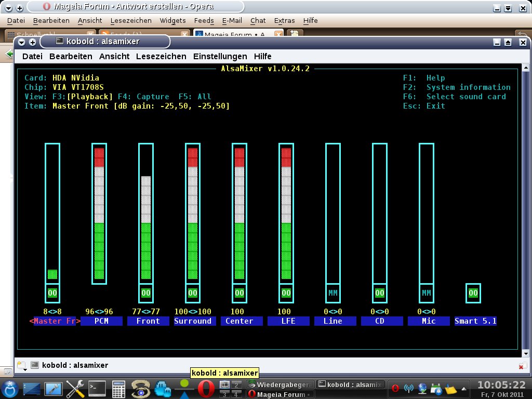Viewport: 532px width, 399px height.
Task: Open the Mageia start menu icon
Action: (x=10, y=389)
